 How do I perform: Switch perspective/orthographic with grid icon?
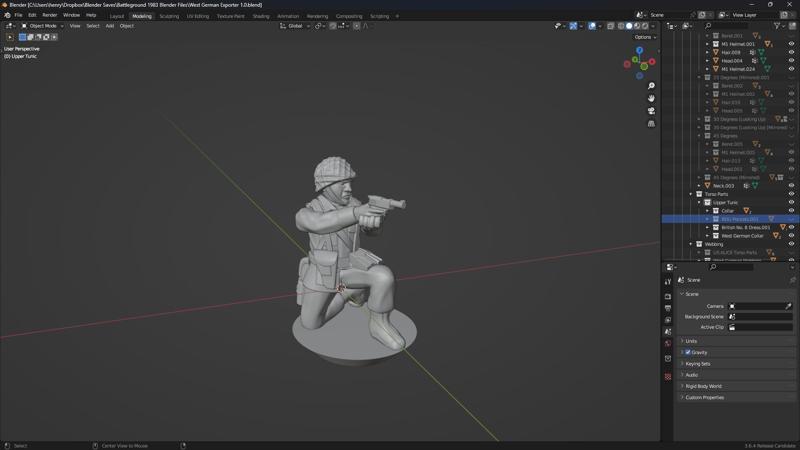tap(651, 124)
